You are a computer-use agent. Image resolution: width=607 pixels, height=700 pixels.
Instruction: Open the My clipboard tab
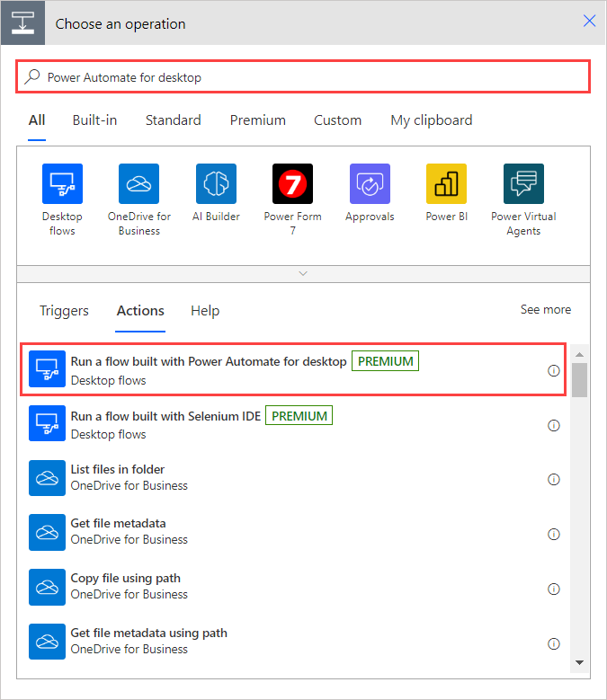coord(432,120)
